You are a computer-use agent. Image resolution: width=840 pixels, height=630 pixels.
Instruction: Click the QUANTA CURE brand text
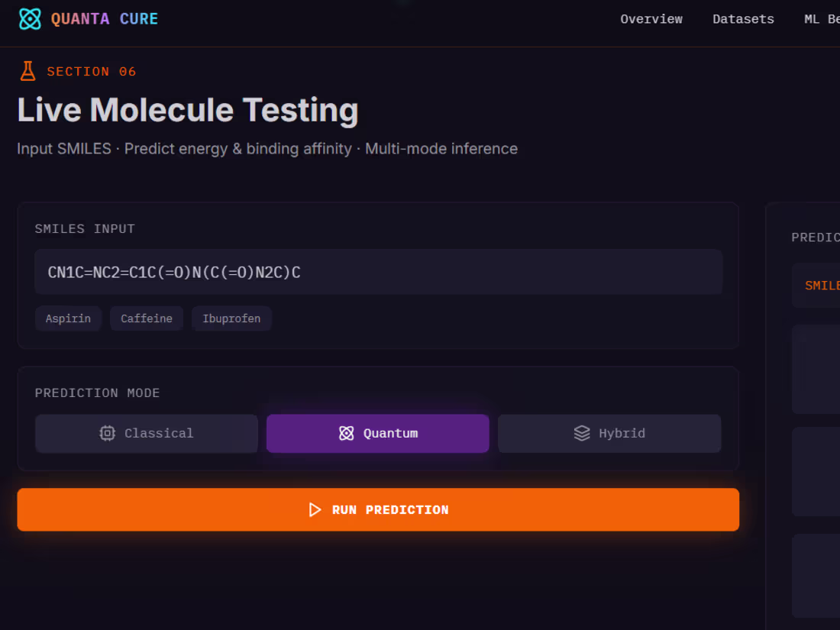105,19
